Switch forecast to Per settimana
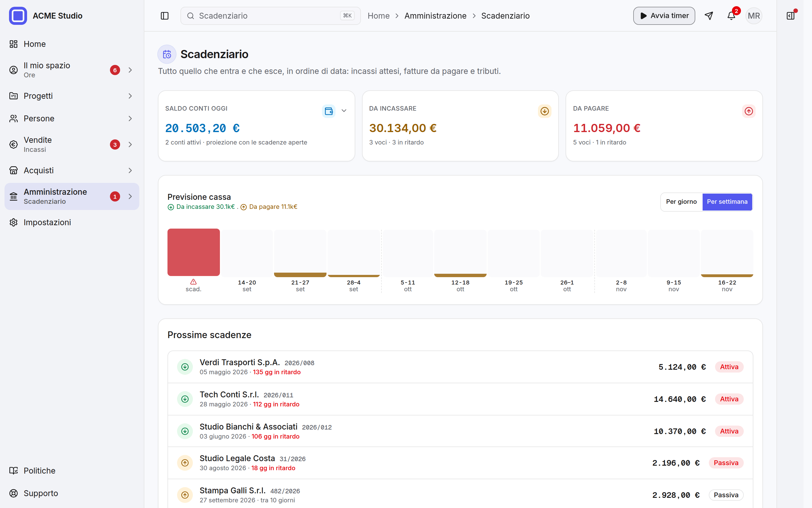The image size is (812, 508). pyautogui.click(x=727, y=202)
